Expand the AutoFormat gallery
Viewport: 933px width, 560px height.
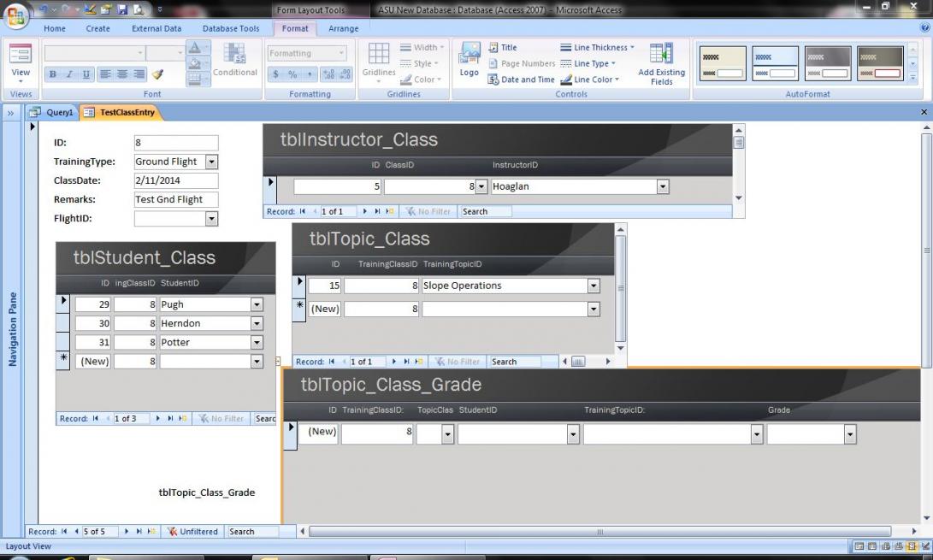point(912,78)
